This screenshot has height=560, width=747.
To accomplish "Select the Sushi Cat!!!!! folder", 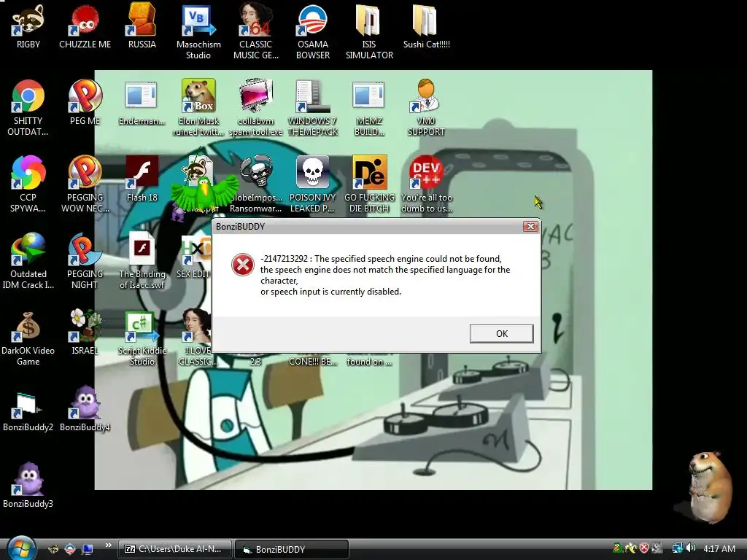I will (x=426, y=26).
